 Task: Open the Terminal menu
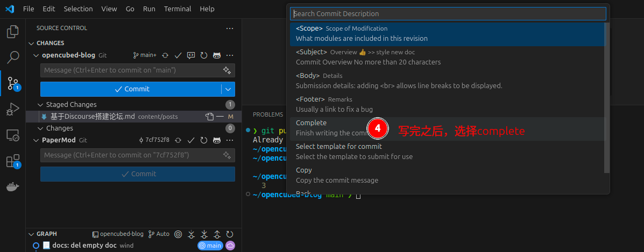(177, 9)
